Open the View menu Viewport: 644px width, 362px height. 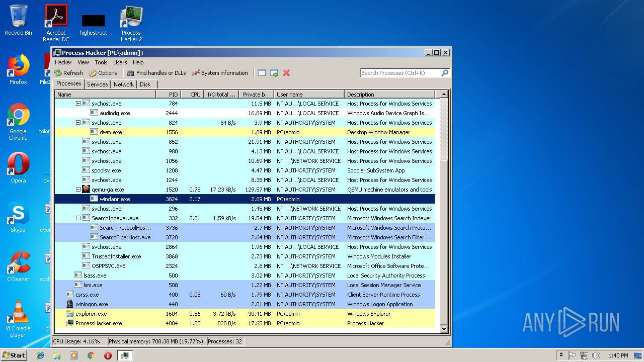[83, 62]
